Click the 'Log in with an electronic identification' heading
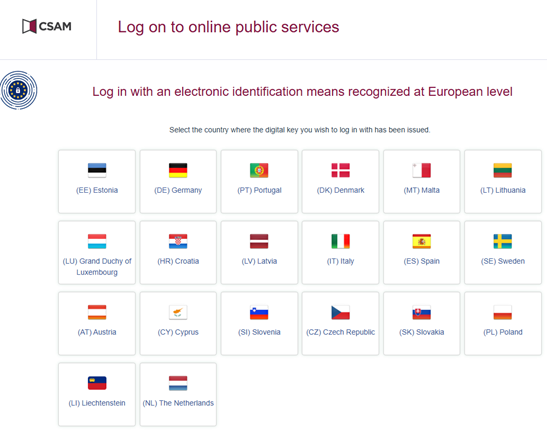This screenshot has width=547, height=431. (302, 92)
